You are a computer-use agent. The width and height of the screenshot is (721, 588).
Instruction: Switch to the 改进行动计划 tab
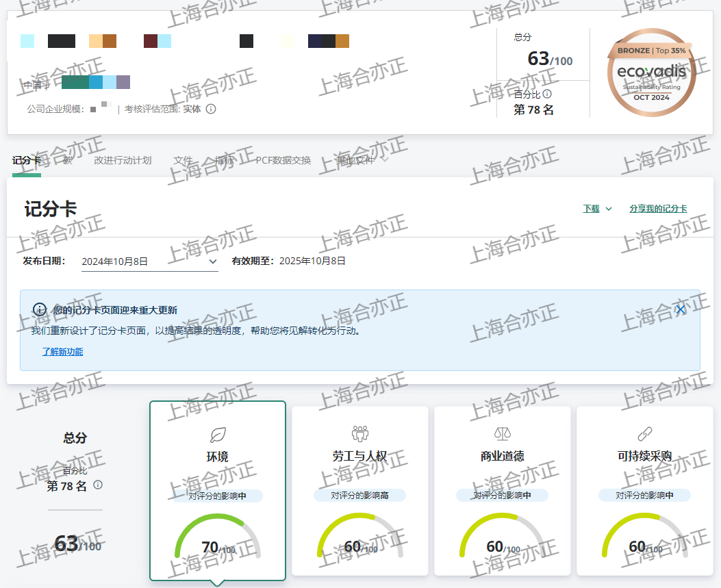[x=123, y=161]
